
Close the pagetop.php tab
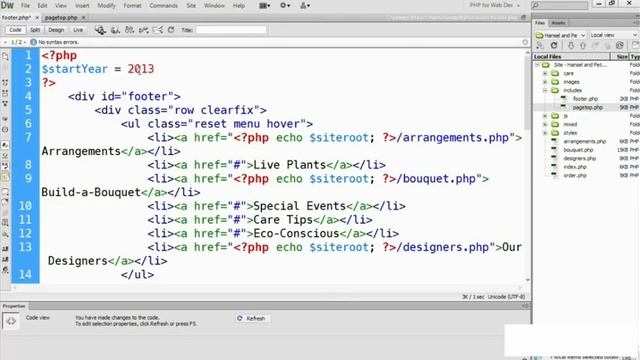pos(83,18)
